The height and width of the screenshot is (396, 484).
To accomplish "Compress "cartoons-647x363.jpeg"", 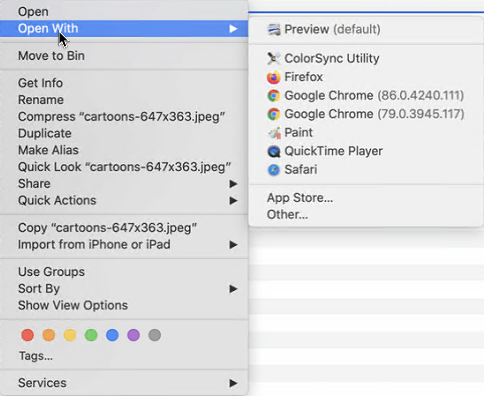I will [124, 117].
